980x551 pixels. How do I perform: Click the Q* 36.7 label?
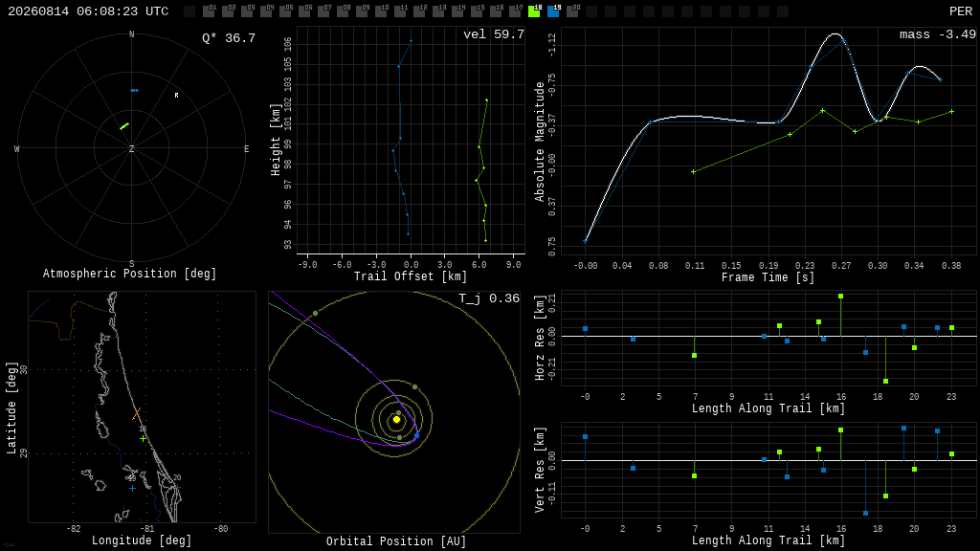(229, 38)
